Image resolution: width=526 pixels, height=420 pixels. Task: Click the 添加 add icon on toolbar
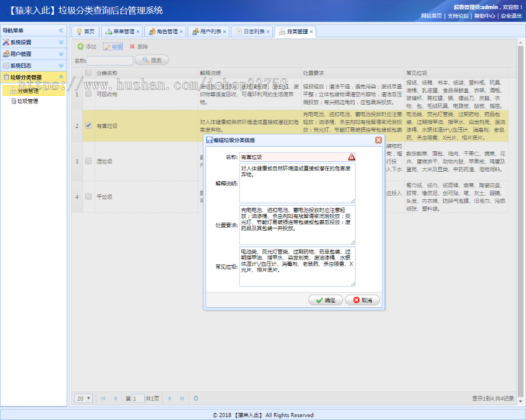click(82, 47)
